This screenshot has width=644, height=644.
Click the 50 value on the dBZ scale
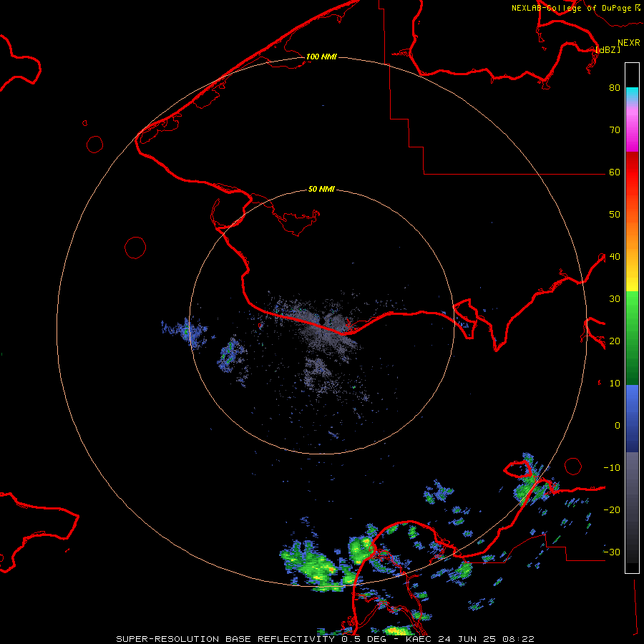click(615, 215)
